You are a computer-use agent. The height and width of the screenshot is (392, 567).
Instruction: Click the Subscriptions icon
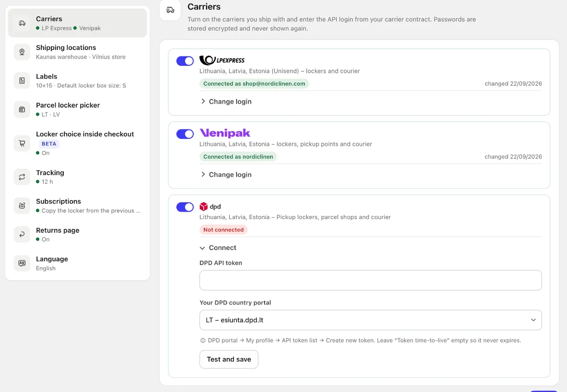(x=22, y=206)
